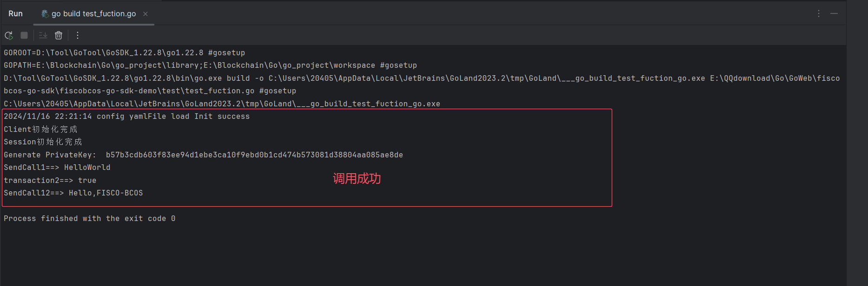Click the go.exe build command line
868x286 pixels.
[422, 78]
